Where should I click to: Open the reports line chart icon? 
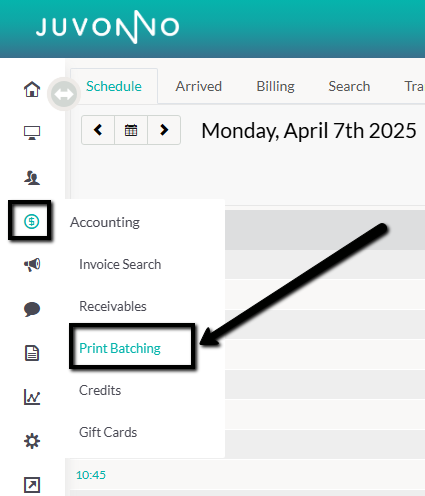(x=32, y=397)
